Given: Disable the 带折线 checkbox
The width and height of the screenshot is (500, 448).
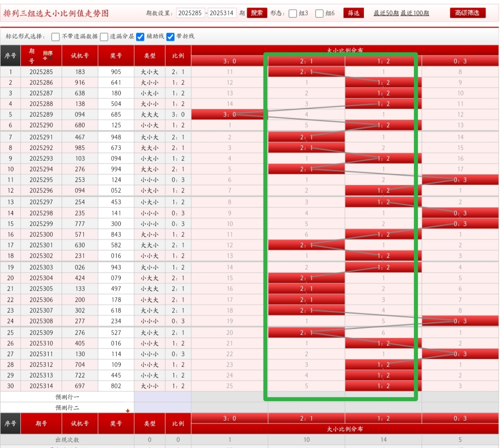Looking at the screenshot, I should 170,37.
